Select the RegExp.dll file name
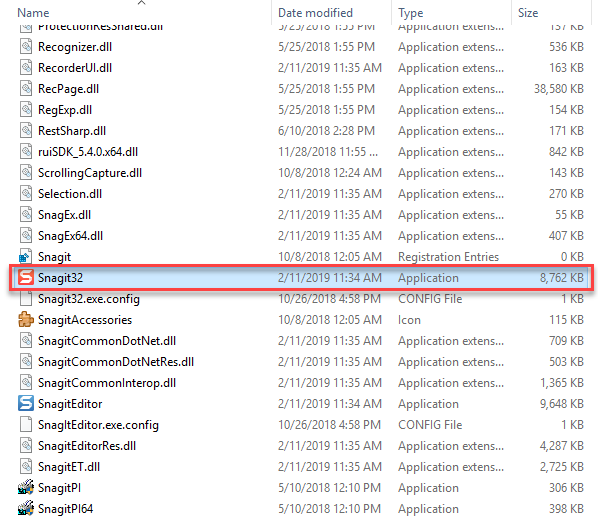This screenshot has width=598, height=520. 65,110
